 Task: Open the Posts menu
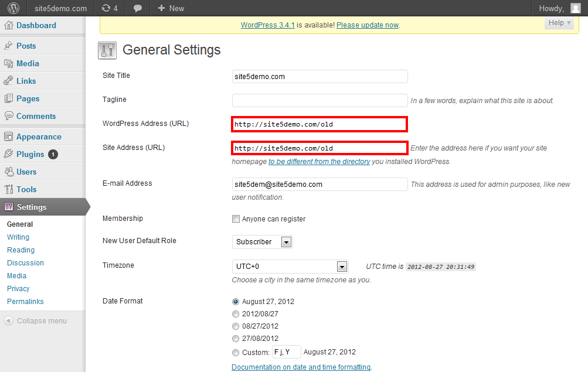[26, 46]
